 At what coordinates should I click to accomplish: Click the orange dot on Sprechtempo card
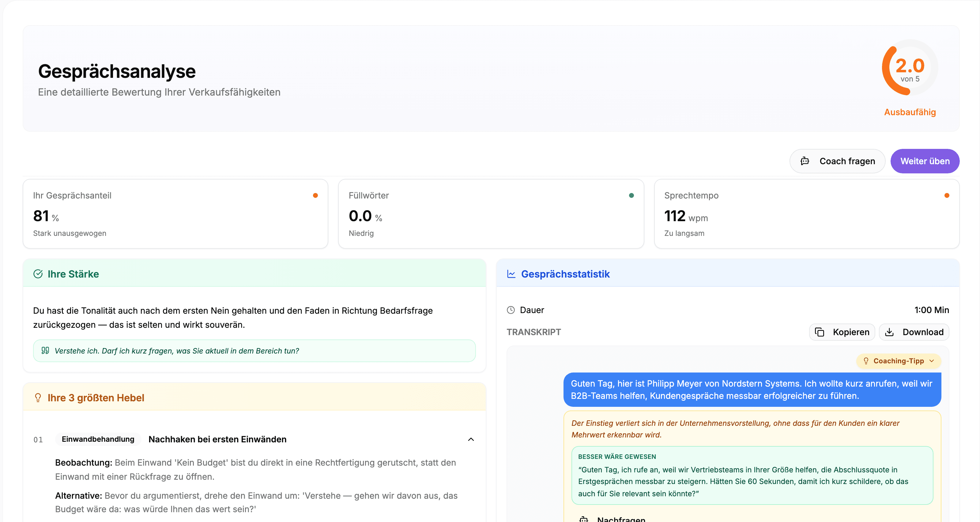947,195
